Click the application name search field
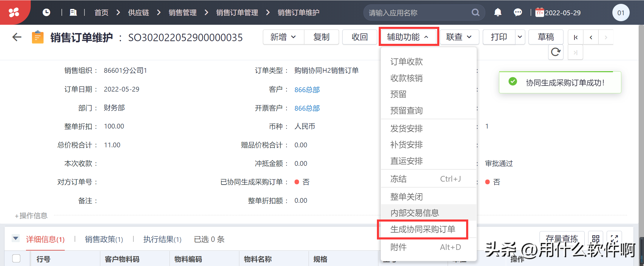Image resolution: width=644 pixels, height=266 pixels. pyautogui.click(x=418, y=13)
